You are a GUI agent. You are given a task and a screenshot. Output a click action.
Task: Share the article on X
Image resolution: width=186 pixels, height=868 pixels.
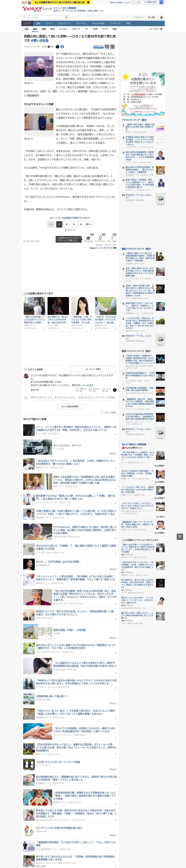(57, 47)
